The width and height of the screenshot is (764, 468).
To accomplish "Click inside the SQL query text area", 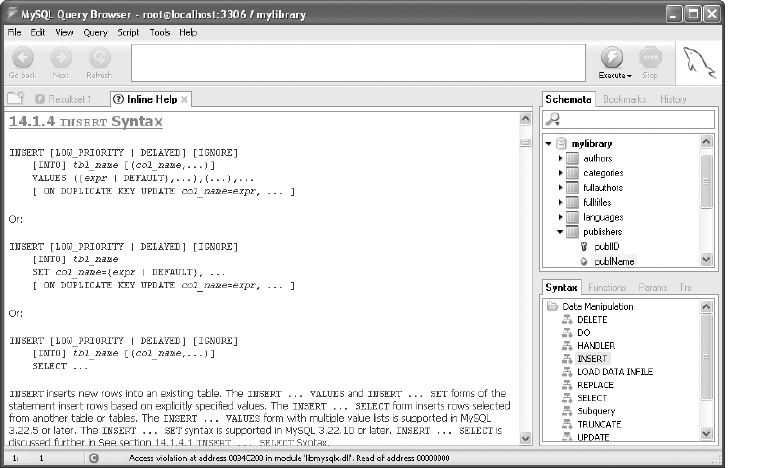I will 358,63.
